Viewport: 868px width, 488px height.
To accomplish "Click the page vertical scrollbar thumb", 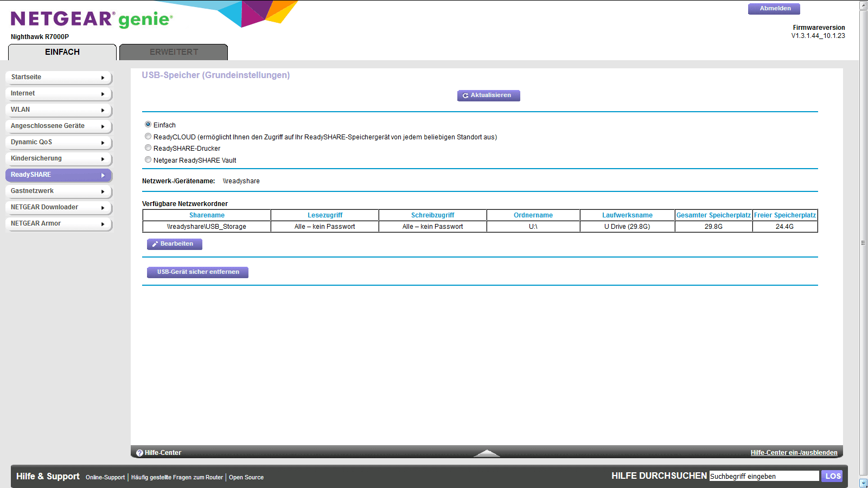I will [x=863, y=243].
